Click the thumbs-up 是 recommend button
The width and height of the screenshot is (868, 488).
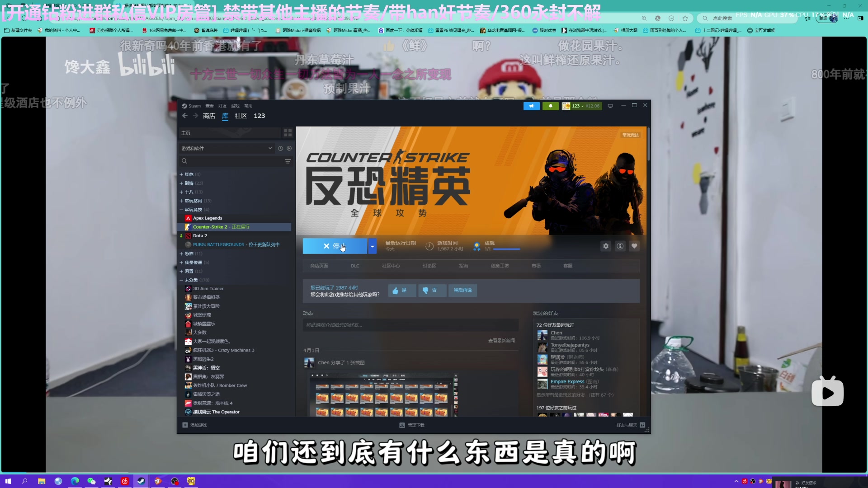[402, 291]
